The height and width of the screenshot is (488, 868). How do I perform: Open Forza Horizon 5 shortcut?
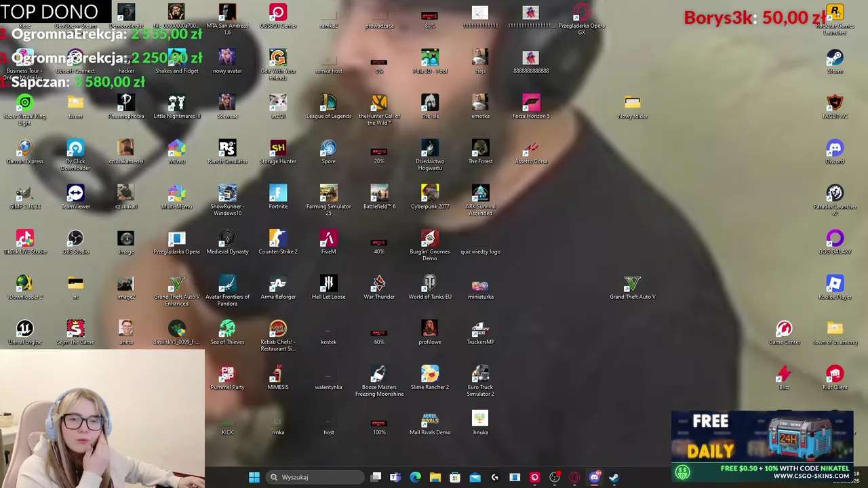click(531, 106)
